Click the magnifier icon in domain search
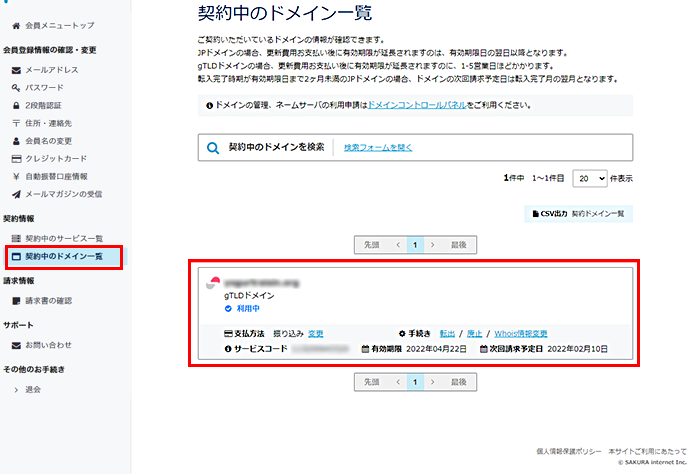Viewport: 700px width, 474px height. (213, 148)
